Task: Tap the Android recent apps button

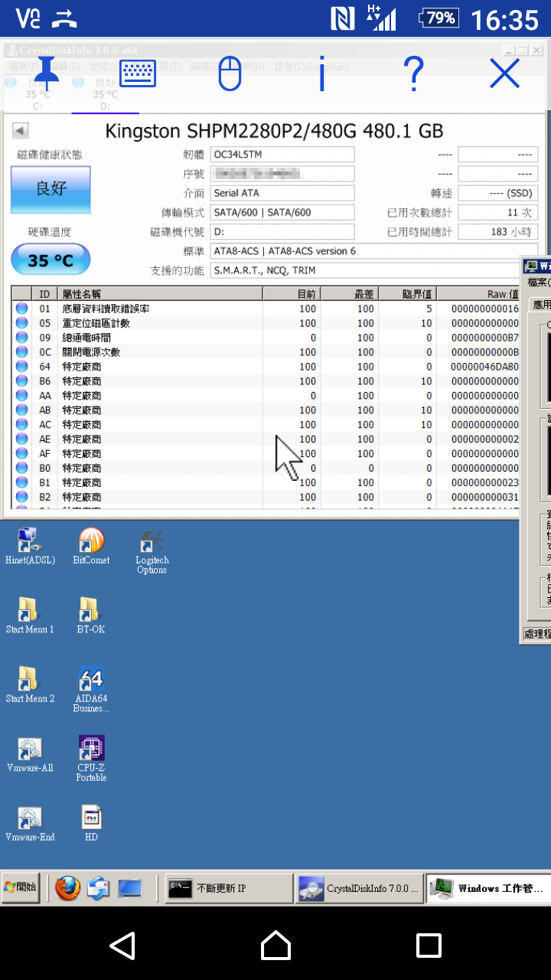Action: tap(429, 946)
